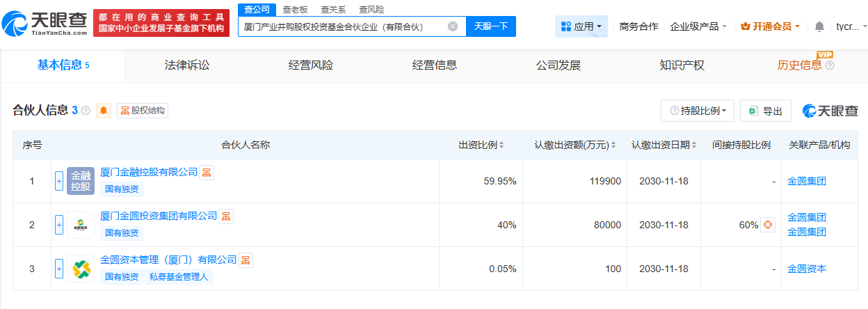The width and height of the screenshot is (868, 309).
Task: Click the orange alert bell next to partner info
Action: coord(104,110)
